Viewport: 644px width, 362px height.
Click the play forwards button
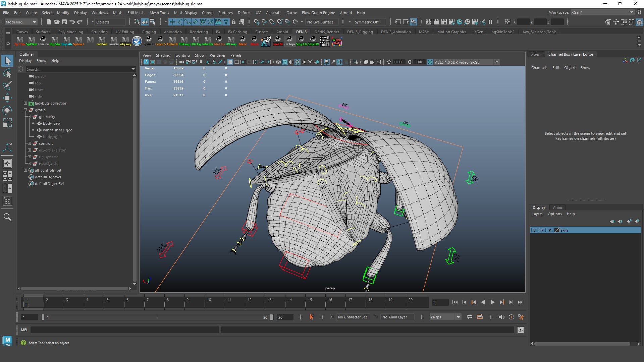(x=492, y=302)
